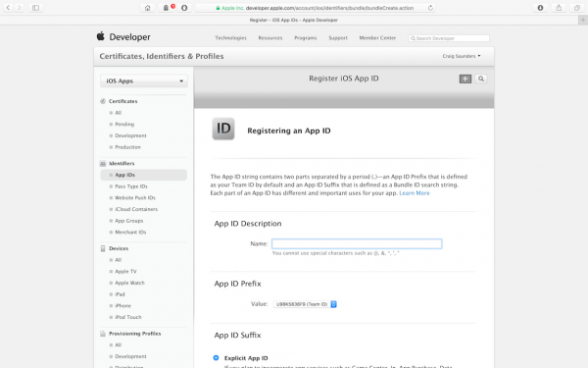Select All under Certificates

tap(119, 113)
